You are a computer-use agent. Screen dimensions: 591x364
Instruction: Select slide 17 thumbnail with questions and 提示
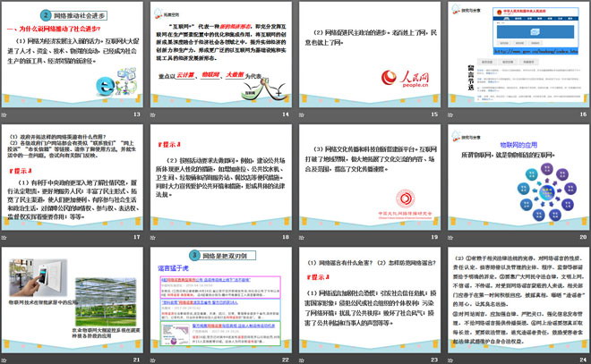tap(73, 177)
